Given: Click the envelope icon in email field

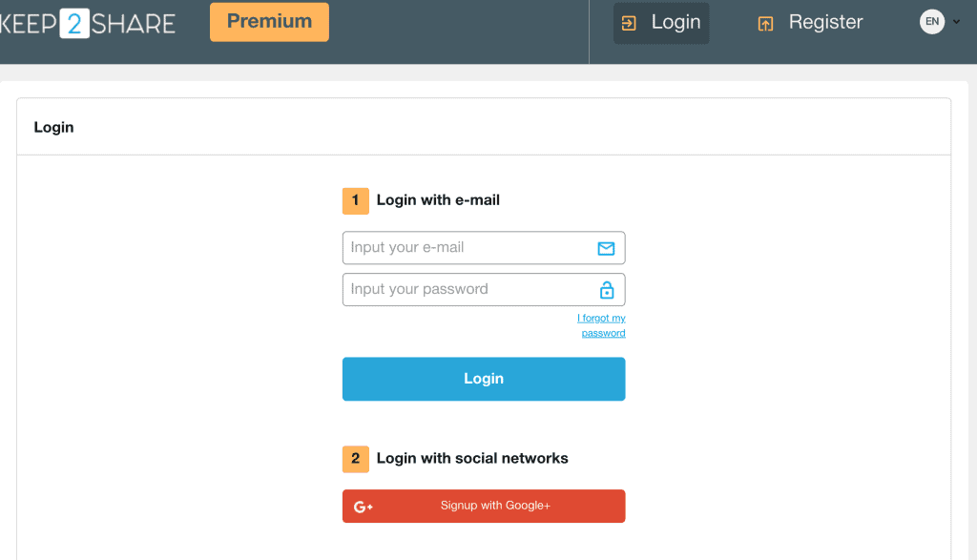Looking at the screenshot, I should pyautogui.click(x=605, y=247).
